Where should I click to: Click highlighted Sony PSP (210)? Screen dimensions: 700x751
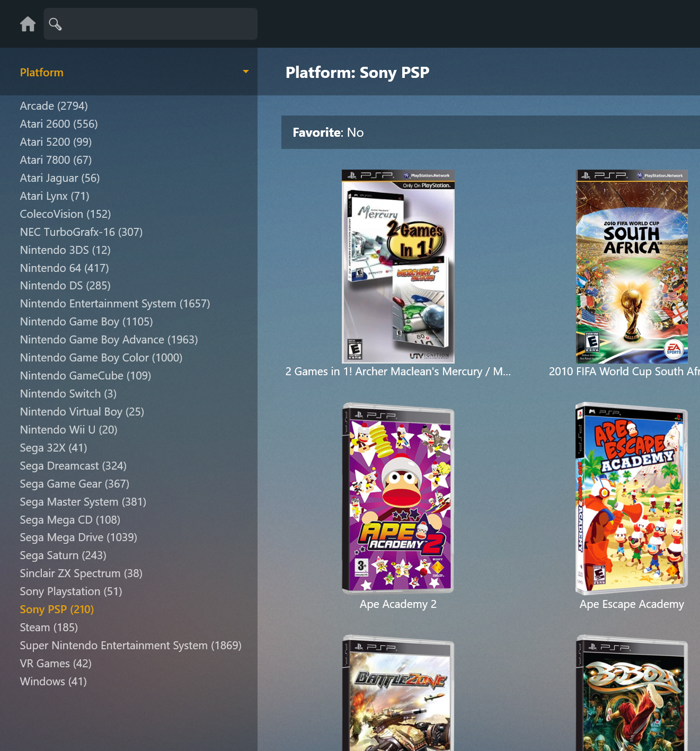[57, 609]
